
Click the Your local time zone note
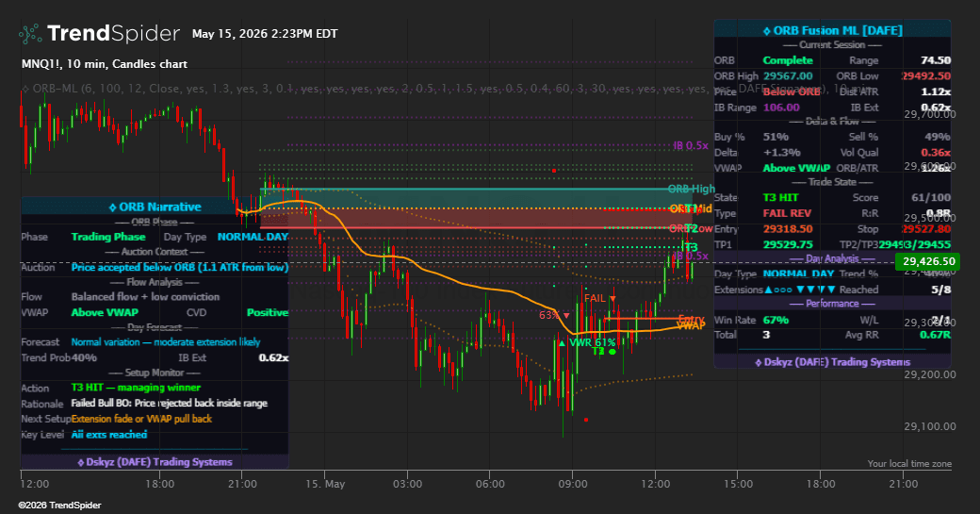pyautogui.click(x=909, y=464)
